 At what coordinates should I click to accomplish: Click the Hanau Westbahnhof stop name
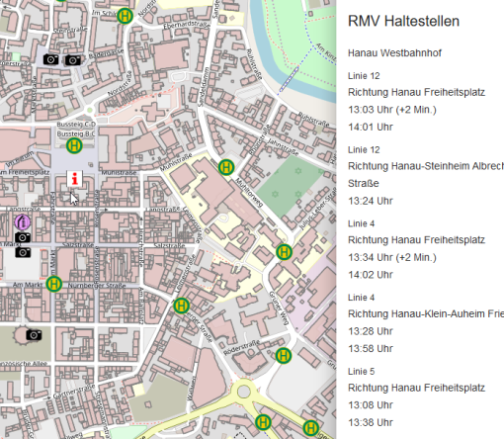pos(394,53)
